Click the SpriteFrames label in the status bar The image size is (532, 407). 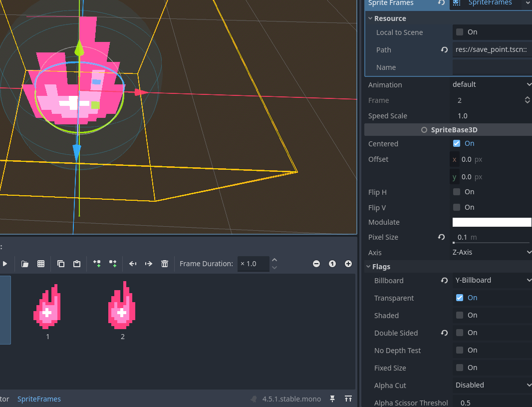(39, 399)
